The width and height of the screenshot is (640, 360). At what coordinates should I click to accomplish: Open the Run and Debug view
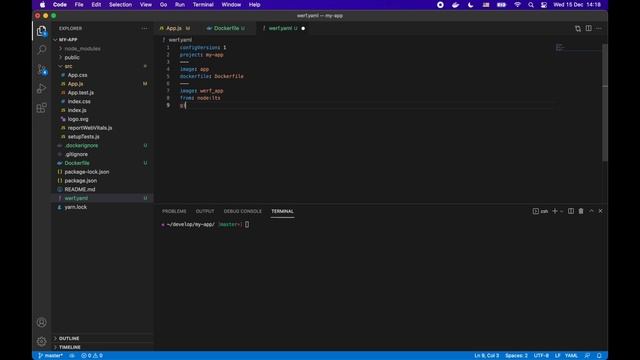41,89
